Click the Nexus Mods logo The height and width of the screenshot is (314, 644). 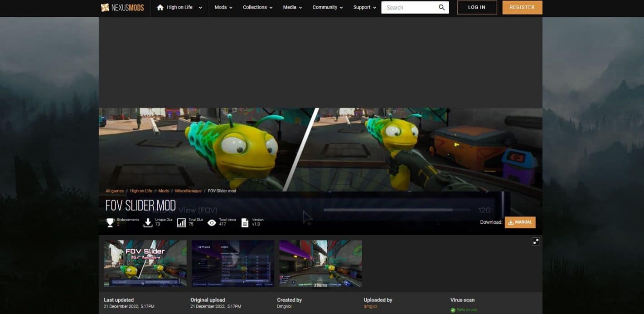click(122, 7)
